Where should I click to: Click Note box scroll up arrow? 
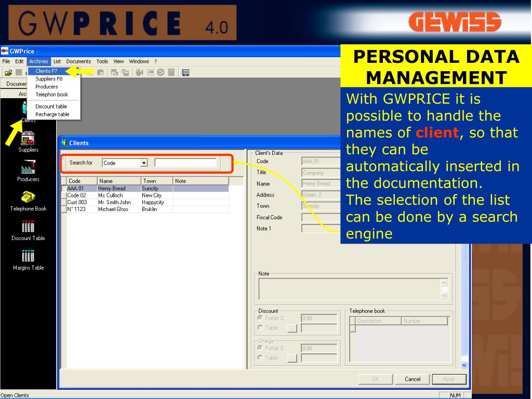click(444, 283)
